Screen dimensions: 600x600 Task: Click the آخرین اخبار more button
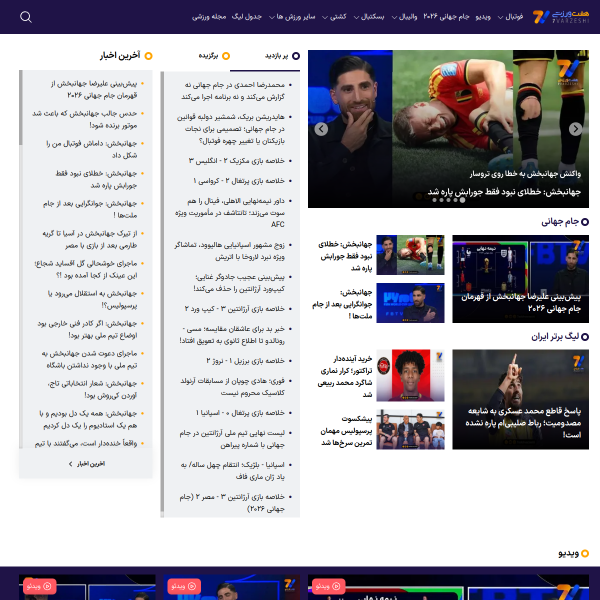click(x=86, y=464)
